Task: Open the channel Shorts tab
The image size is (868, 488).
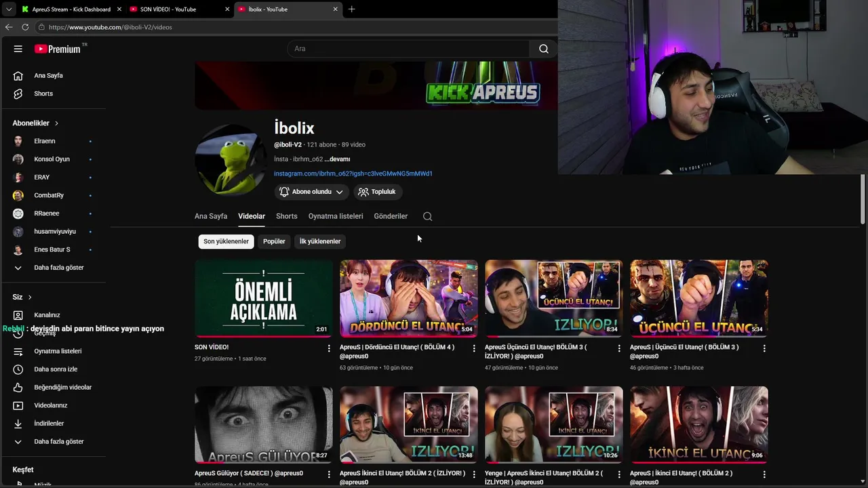Action: pos(286,216)
